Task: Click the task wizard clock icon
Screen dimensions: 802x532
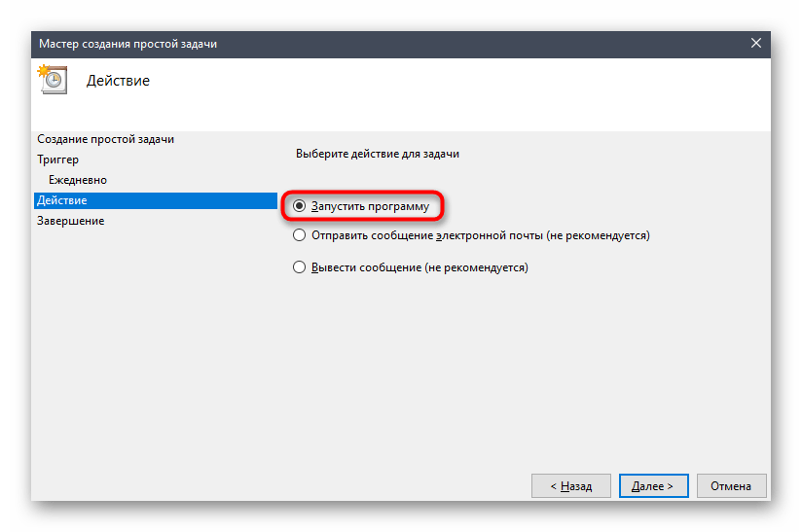Action: [x=52, y=80]
